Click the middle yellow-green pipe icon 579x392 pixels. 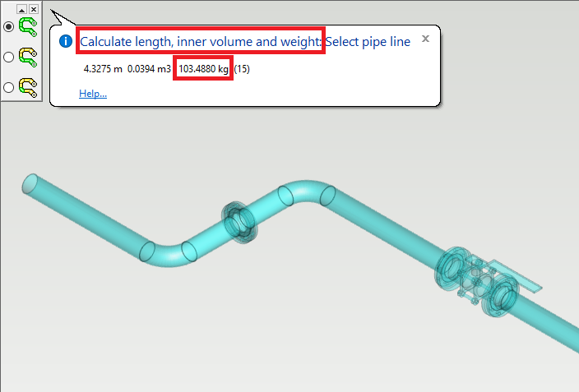coord(28,58)
